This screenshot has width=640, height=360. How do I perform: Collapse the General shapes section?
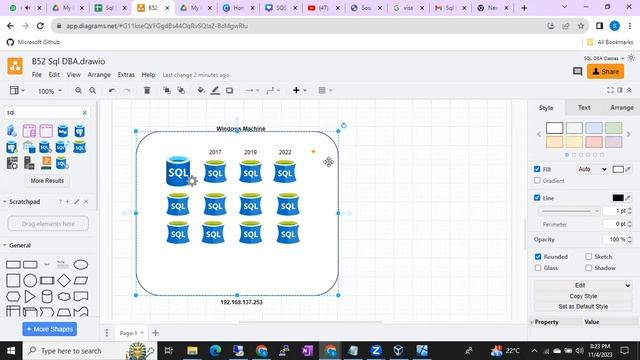click(x=5, y=245)
